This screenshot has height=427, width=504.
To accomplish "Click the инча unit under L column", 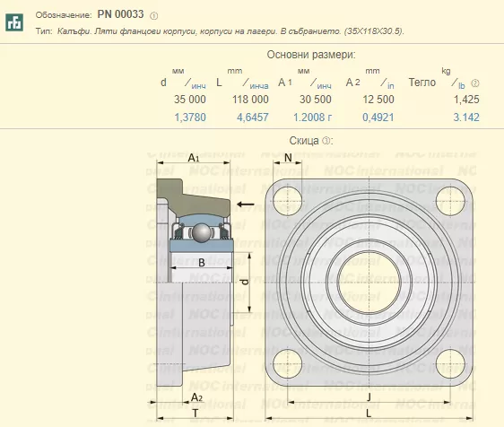I will coord(259,86).
